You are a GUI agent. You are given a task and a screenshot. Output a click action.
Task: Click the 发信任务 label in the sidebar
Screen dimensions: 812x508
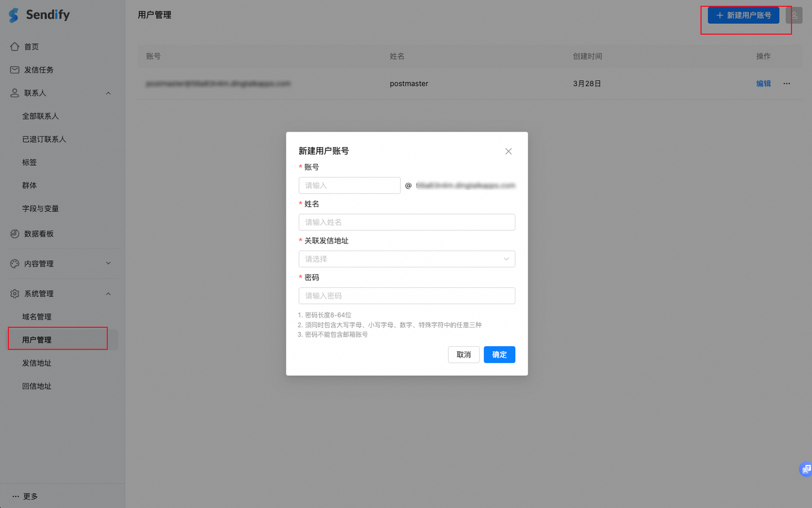point(39,70)
